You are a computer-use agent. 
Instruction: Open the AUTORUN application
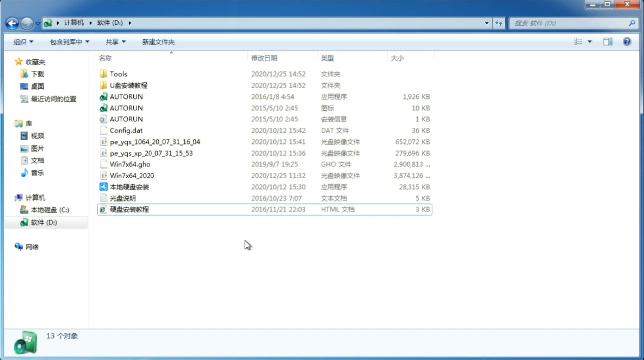(x=126, y=96)
